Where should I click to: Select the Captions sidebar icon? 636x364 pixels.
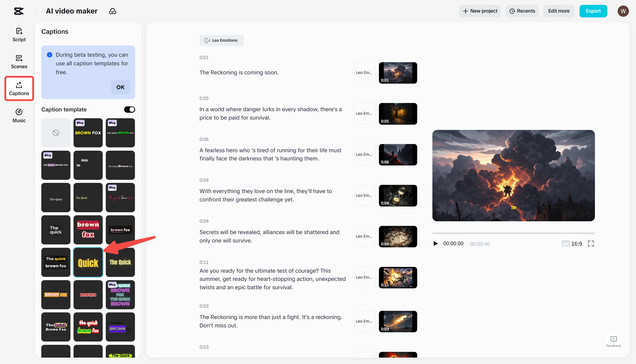[19, 88]
